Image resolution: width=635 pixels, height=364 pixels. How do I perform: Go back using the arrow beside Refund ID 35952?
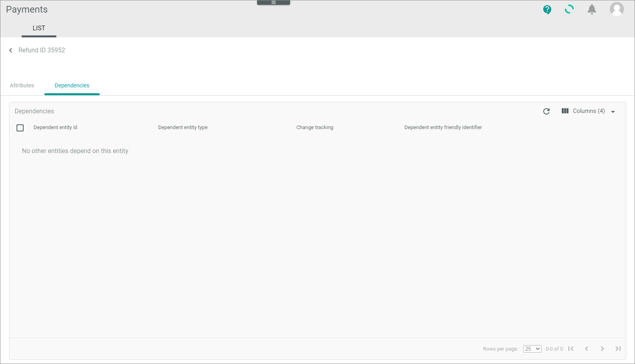click(10, 50)
